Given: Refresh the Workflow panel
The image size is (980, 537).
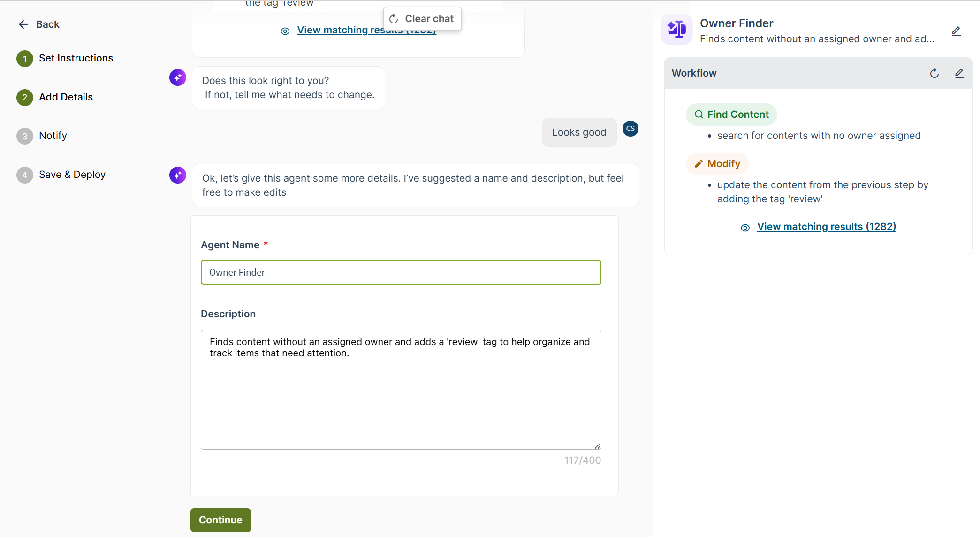Looking at the screenshot, I should pos(934,73).
